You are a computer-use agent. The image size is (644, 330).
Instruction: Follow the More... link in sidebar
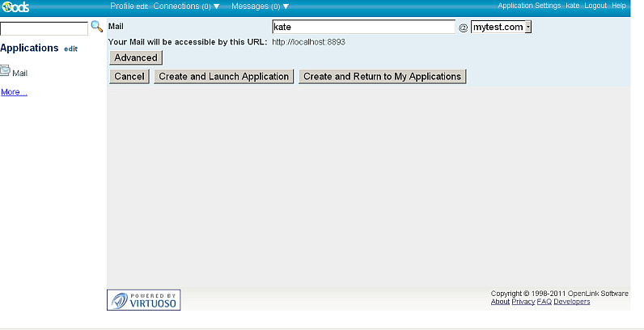pos(14,92)
